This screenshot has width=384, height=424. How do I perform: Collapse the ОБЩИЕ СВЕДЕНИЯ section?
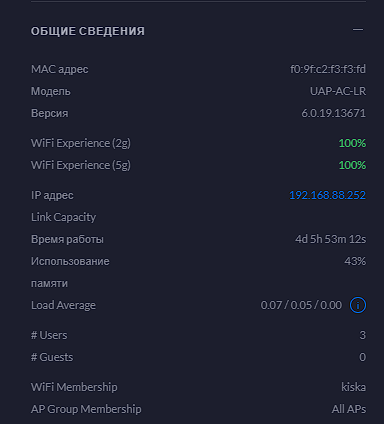358,30
